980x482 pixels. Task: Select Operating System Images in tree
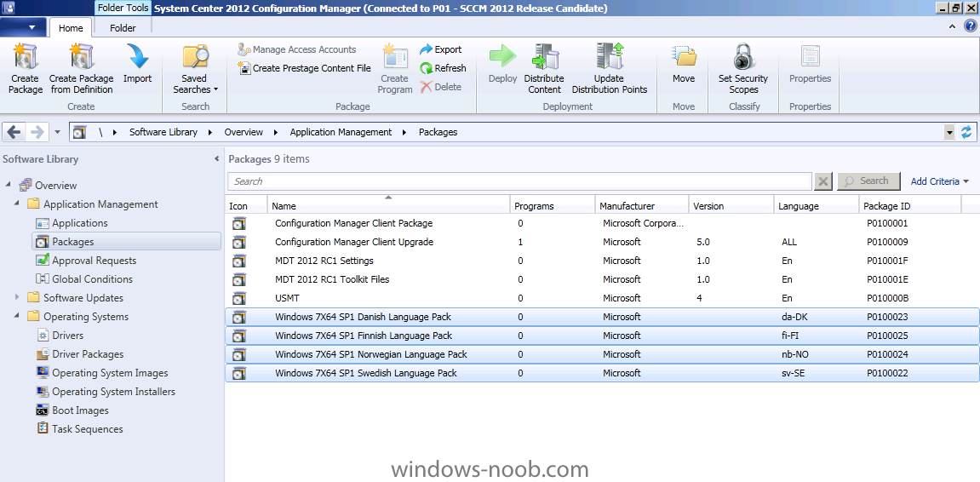click(110, 373)
